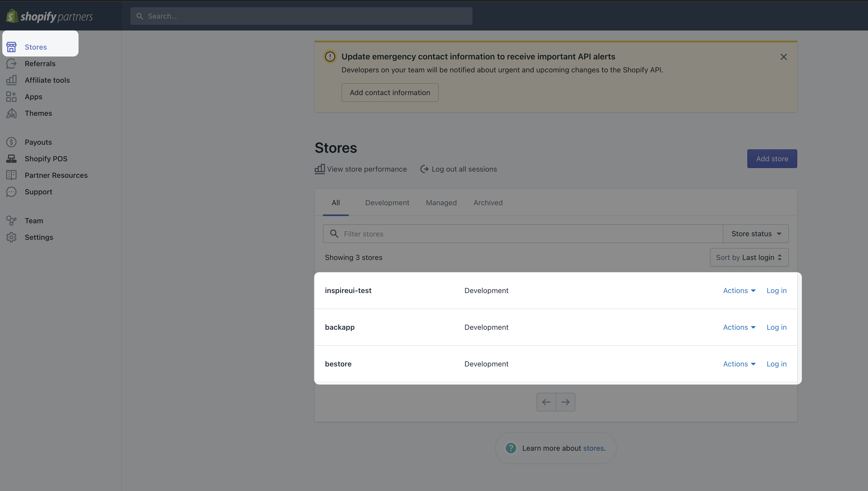Dismiss the API alerts banner
Viewport: 868px width, 491px height.
tap(783, 57)
